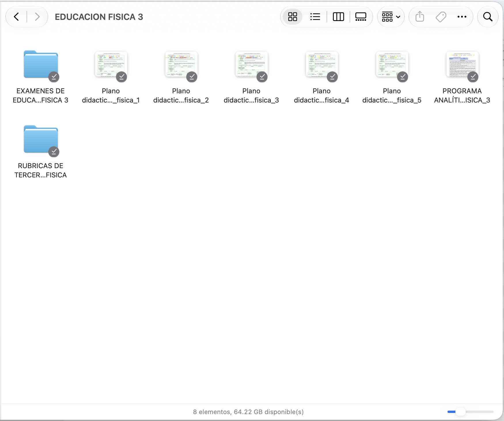Switch to column view

[x=338, y=17]
